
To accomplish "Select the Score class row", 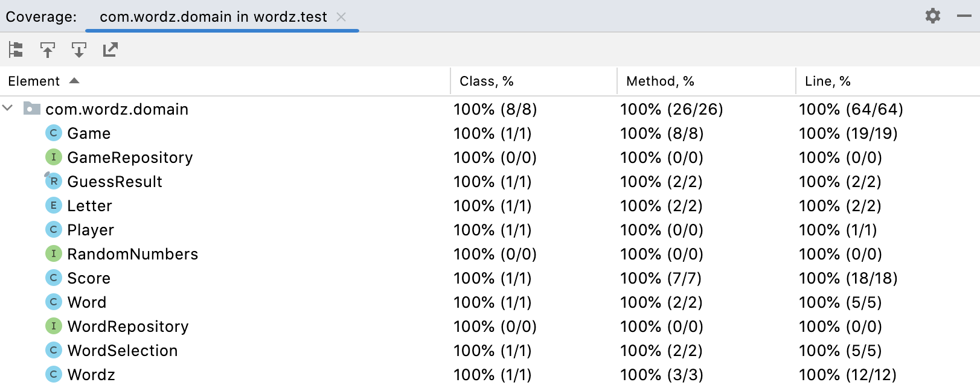I will [490, 278].
